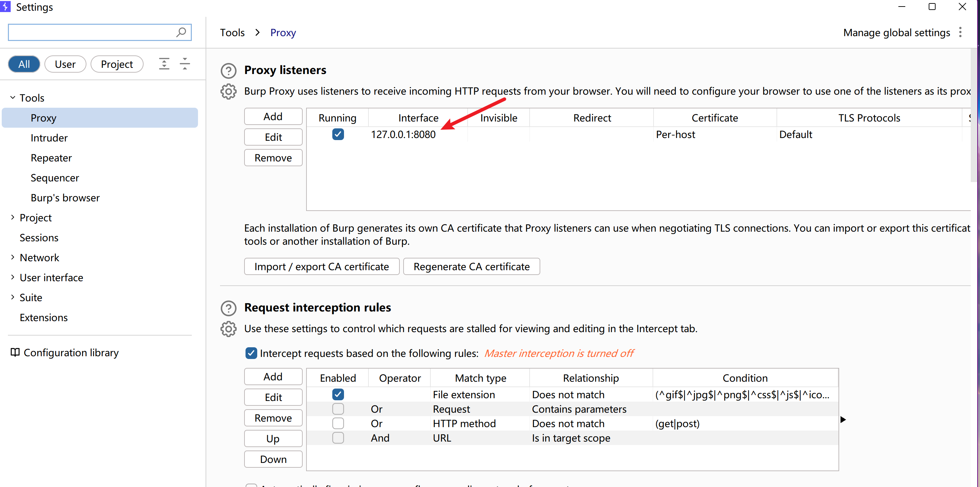Collapse the Tools tree node

(12, 98)
